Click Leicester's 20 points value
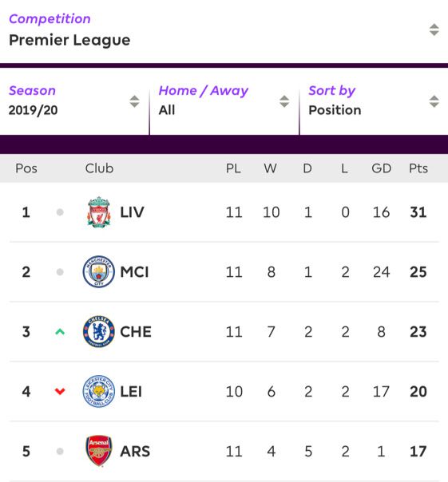Screen dimensions: 448x482 pos(418,391)
